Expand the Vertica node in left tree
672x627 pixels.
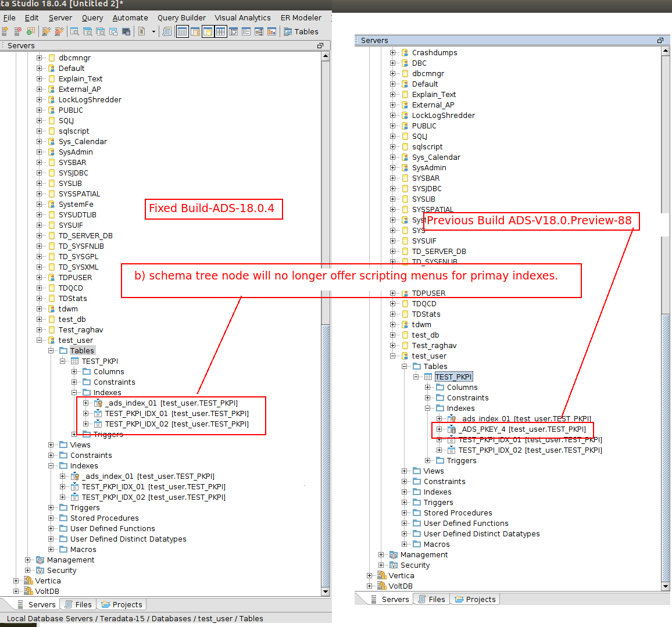pos(16,581)
